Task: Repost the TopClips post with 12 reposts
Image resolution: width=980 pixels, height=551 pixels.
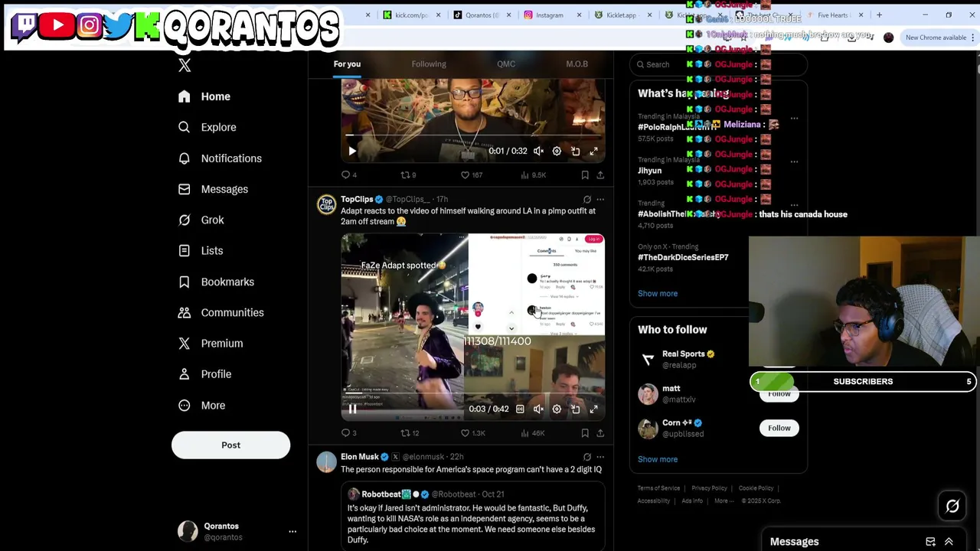Action: [410, 433]
